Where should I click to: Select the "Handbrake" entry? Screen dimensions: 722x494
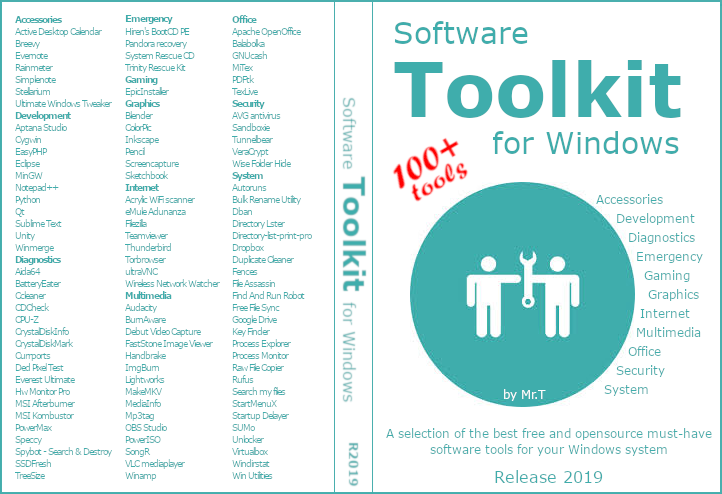pyautogui.click(x=146, y=356)
